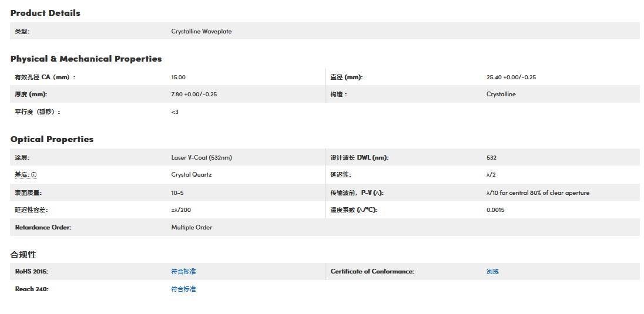Click the 合规性 section heading
Screen dimensions: 644x314
24,255
